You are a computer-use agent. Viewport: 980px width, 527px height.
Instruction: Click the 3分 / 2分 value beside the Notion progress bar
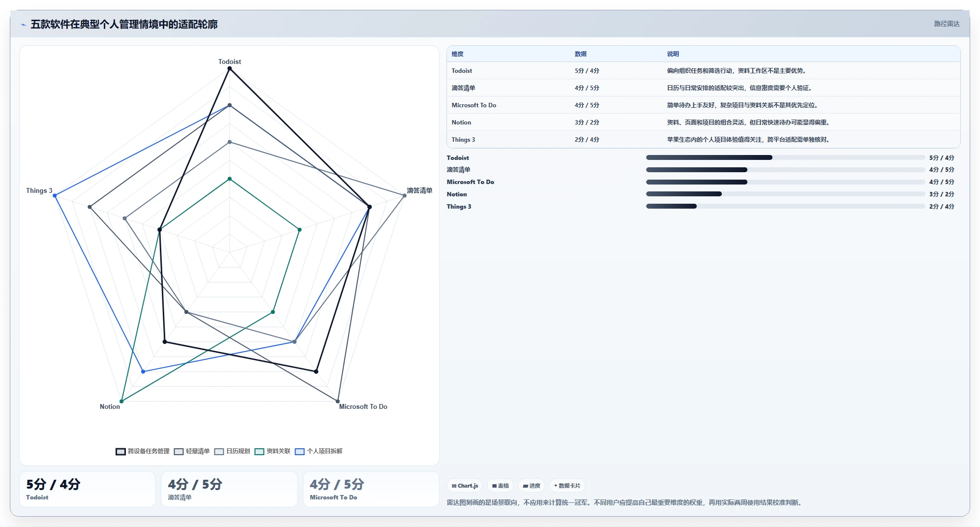[942, 194]
